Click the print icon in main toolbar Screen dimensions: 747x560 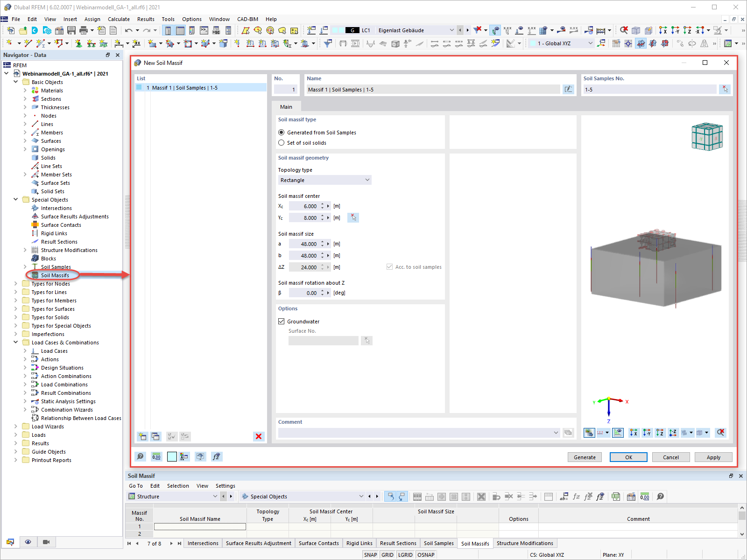pos(84,30)
